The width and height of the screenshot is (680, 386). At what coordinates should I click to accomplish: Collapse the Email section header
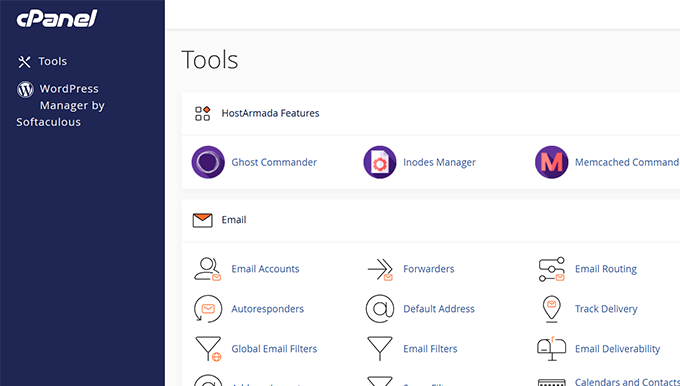430,220
